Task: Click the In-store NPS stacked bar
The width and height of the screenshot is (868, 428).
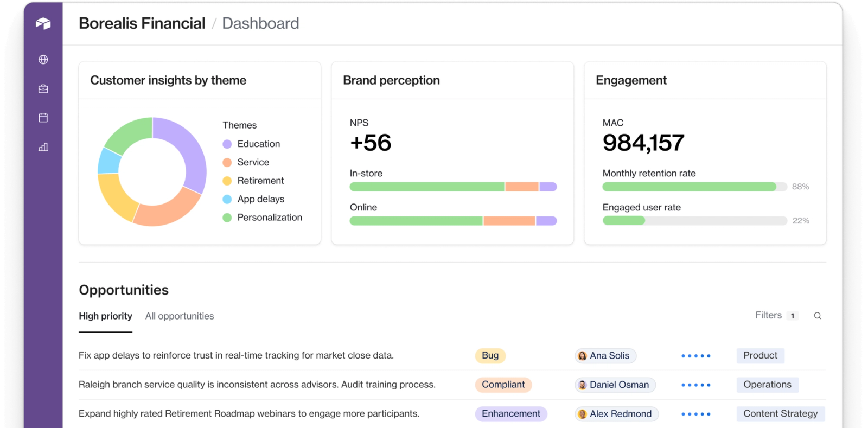Action: tap(453, 187)
